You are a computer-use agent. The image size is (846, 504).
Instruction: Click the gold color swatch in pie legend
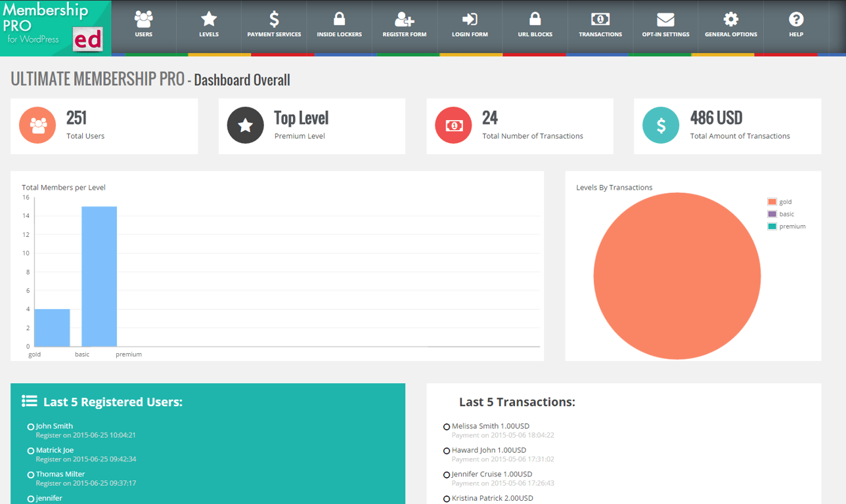pyautogui.click(x=772, y=201)
